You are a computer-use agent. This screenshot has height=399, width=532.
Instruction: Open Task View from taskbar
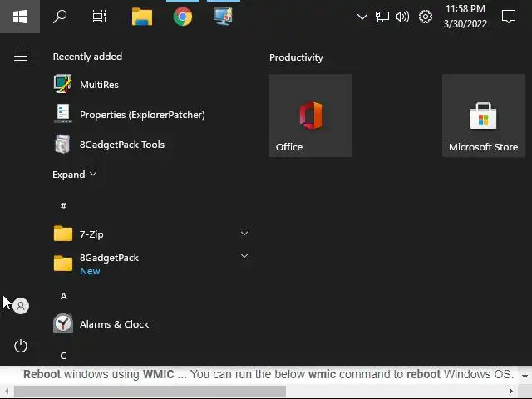pyautogui.click(x=100, y=17)
